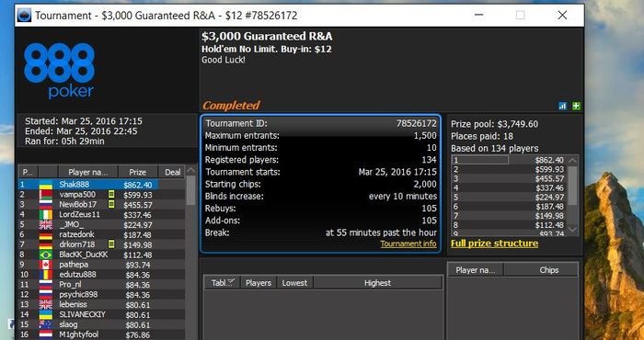This screenshot has height=340, width=644.
Task: Select player pathepa in results
Action: tap(74, 265)
